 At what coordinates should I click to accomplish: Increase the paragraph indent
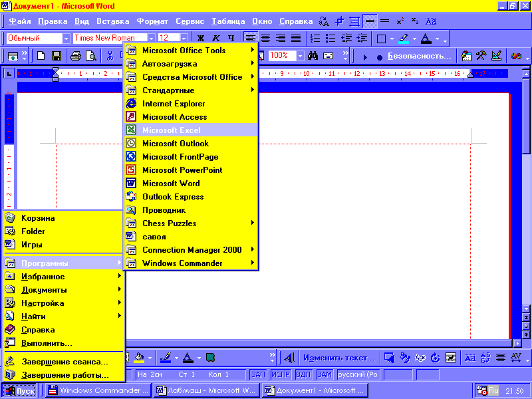(362, 39)
